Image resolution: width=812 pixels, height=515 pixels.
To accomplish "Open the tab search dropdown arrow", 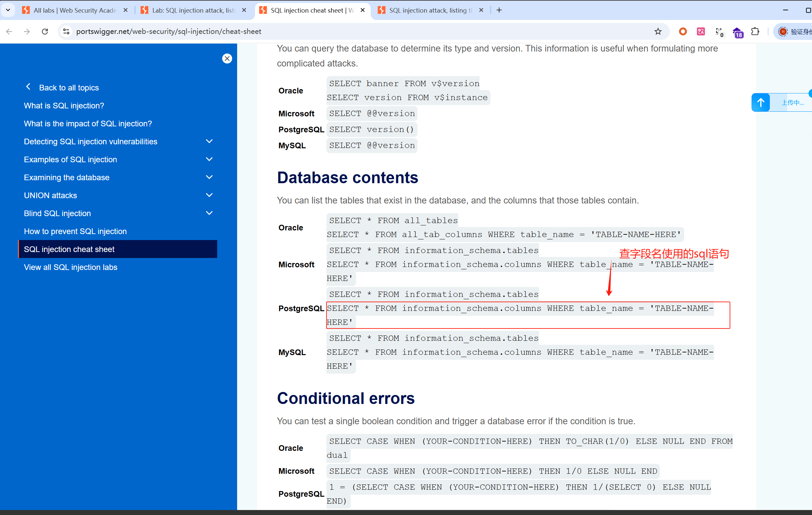I will click(8, 10).
